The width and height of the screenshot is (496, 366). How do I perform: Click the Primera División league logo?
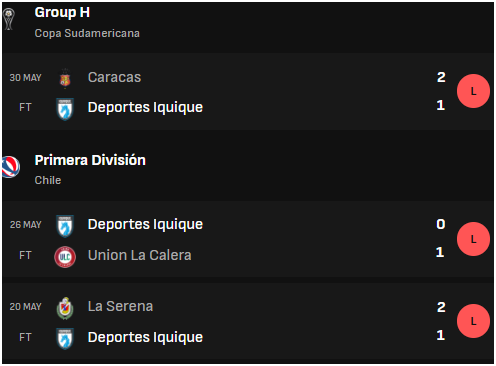pyautogui.click(x=10, y=167)
